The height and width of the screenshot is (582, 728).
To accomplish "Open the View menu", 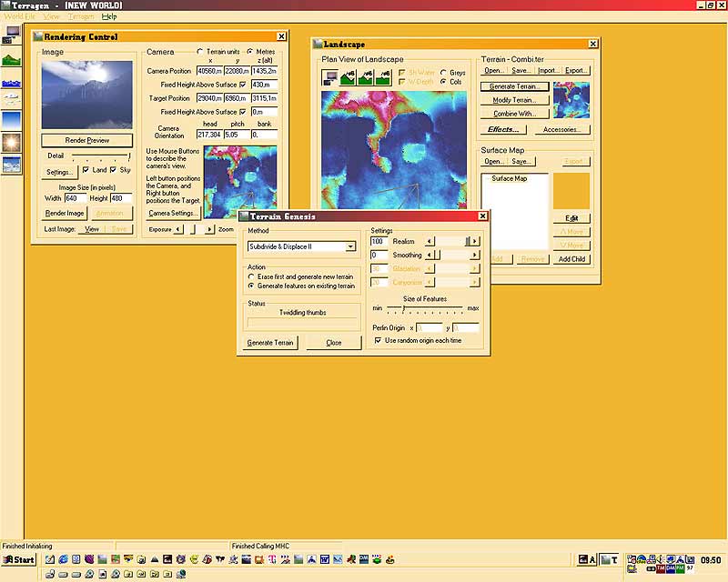I will 52,16.
